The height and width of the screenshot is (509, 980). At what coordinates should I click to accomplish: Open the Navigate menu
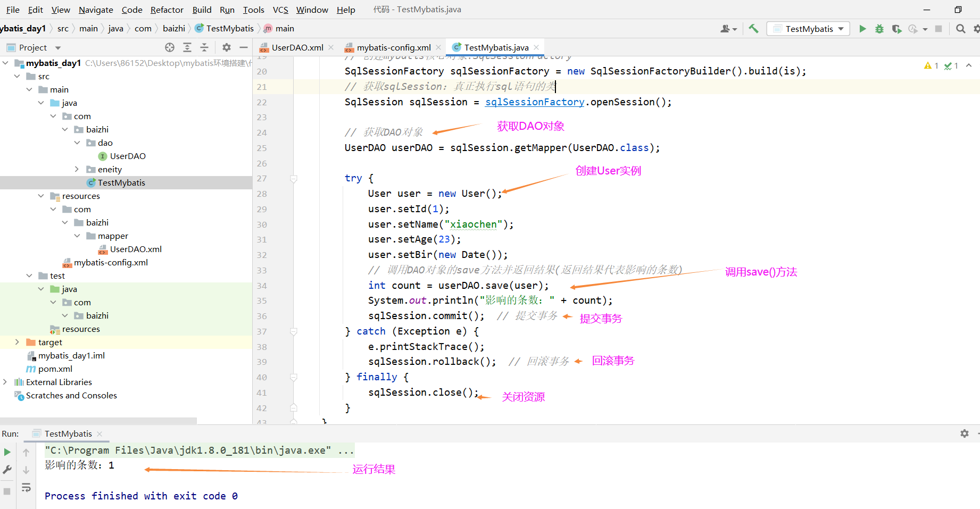coord(96,10)
